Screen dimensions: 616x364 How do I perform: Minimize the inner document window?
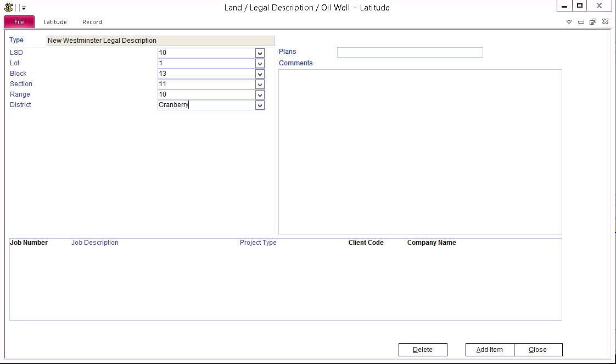tap(581, 22)
